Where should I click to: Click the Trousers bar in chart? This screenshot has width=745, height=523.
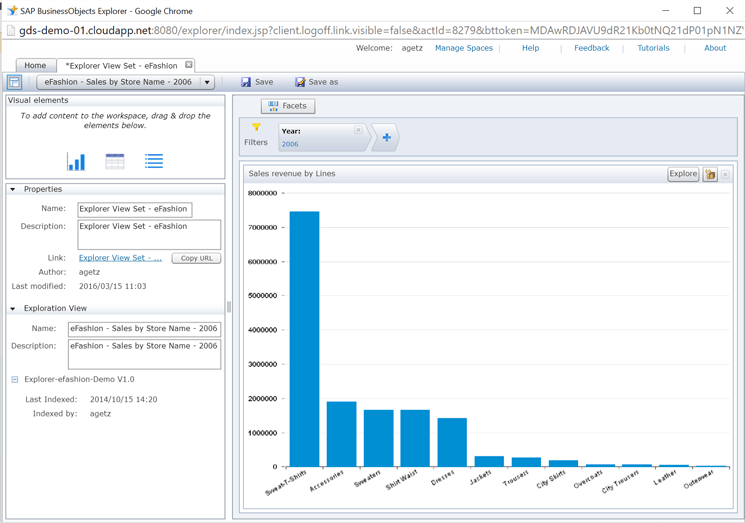click(526, 462)
